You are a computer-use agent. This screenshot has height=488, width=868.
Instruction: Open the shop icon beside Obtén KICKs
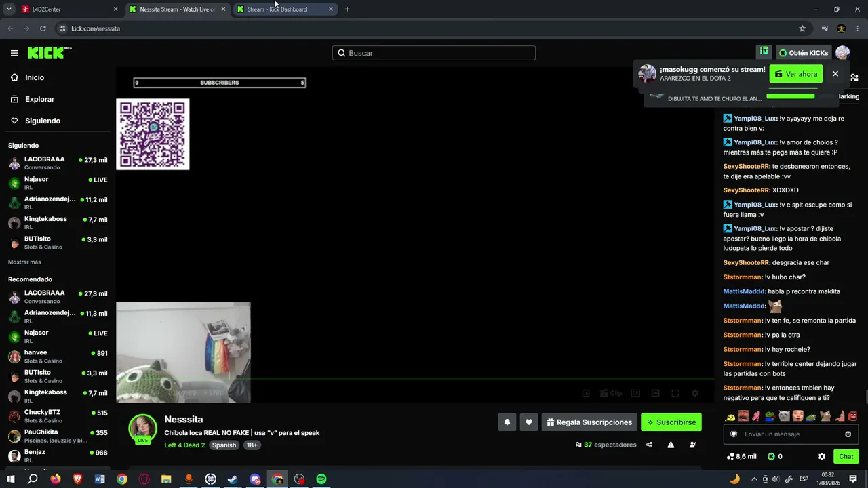pyautogui.click(x=764, y=52)
